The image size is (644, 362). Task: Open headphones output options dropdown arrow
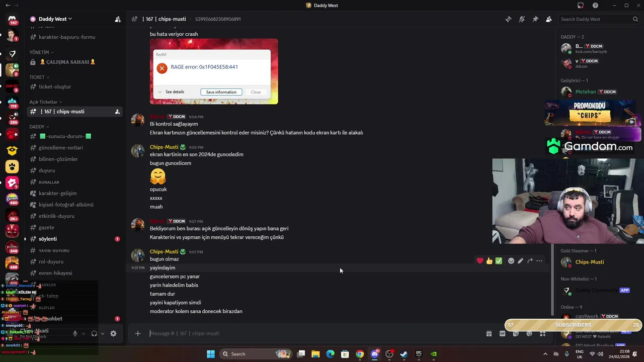[x=103, y=333]
